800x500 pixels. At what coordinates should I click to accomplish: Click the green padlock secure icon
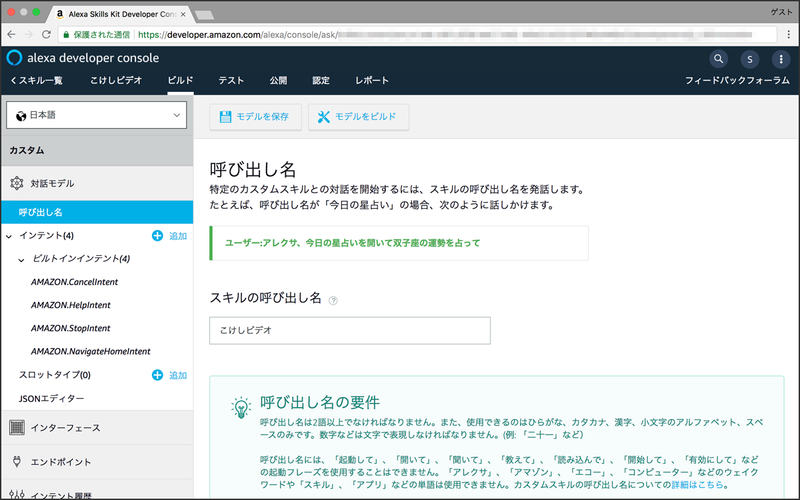66,35
